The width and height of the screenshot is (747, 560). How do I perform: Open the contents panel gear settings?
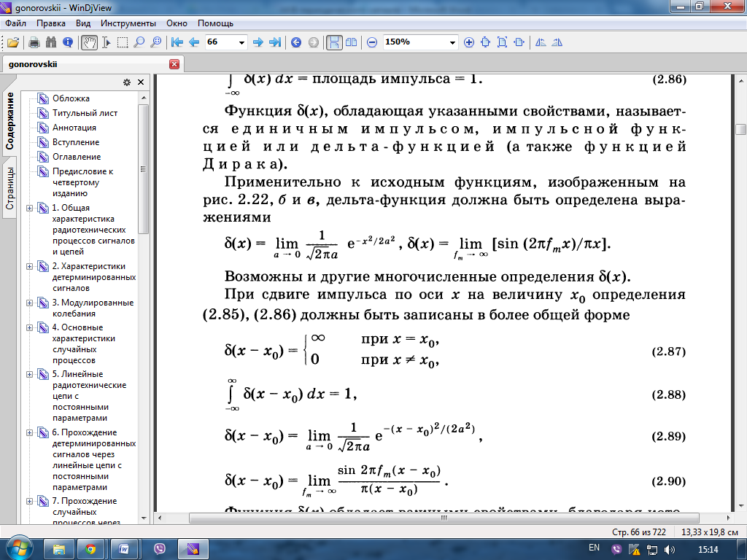[x=127, y=82]
